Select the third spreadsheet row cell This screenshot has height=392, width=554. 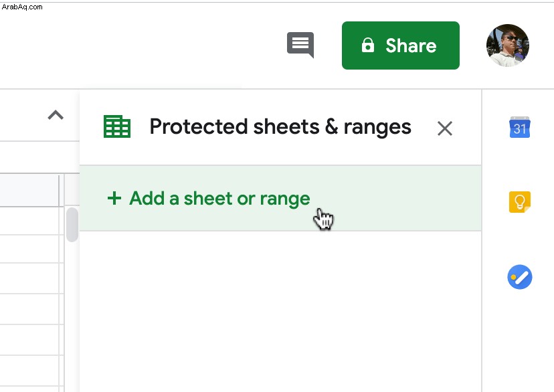(x=29, y=278)
